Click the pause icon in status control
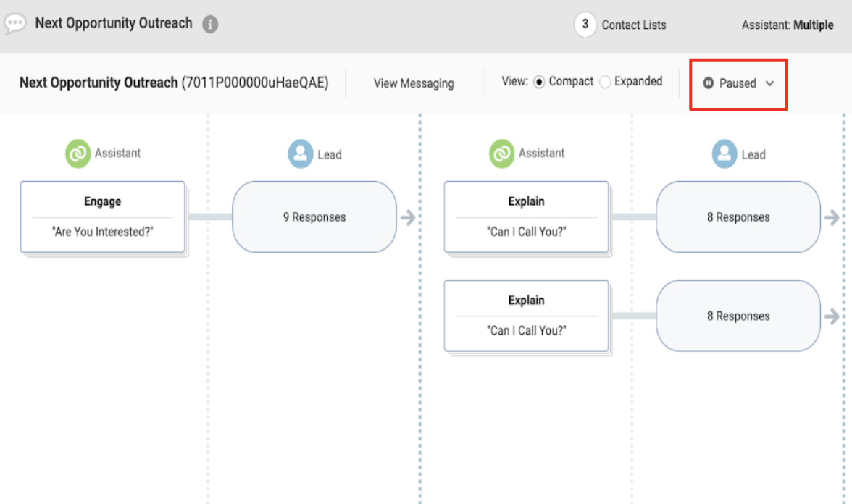 708,83
